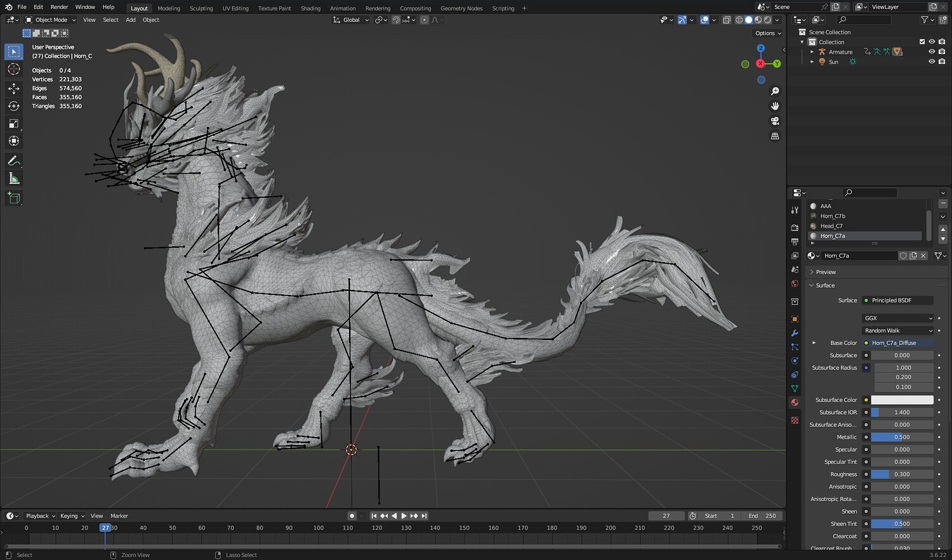
Task: Pick the Measure tool
Action: (x=14, y=179)
